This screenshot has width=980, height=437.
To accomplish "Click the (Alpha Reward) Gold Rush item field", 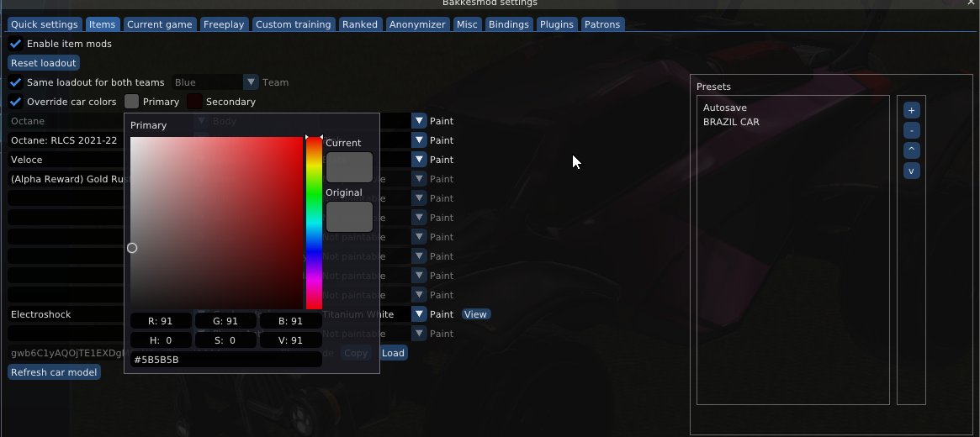I will pyautogui.click(x=66, y=179).
